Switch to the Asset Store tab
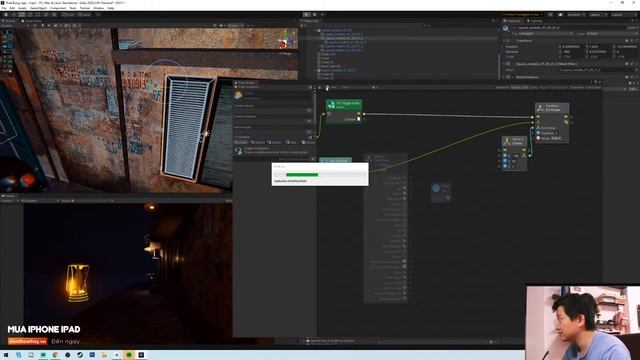 [x=32, y=21]
